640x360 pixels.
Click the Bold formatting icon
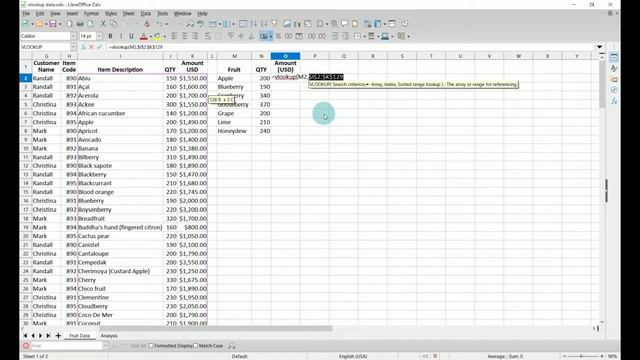[110, 36]
